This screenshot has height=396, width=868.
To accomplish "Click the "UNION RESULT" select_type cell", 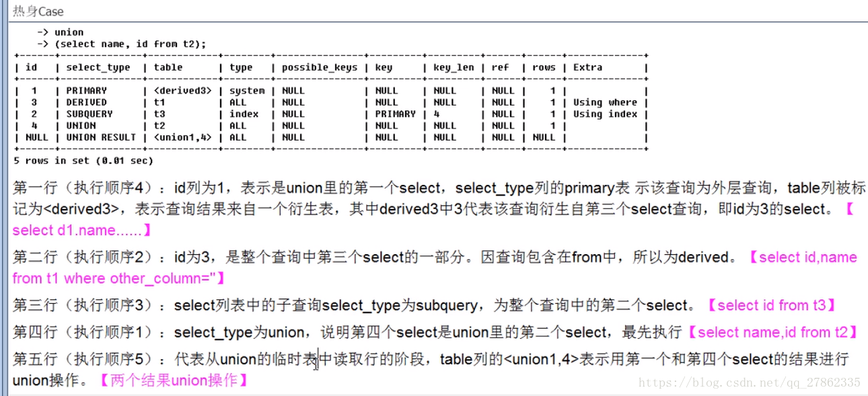I will (101, 137).
